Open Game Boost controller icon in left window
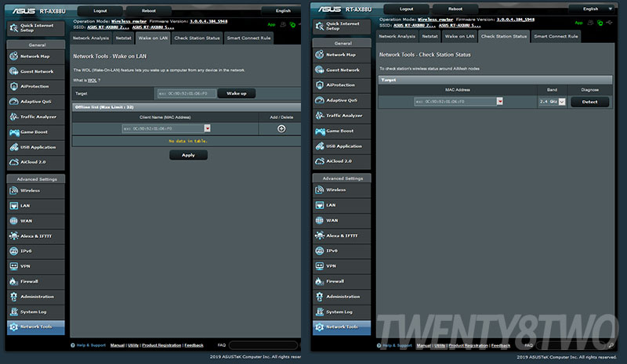Viewport: 627px width, 364px height. (14, 132)
